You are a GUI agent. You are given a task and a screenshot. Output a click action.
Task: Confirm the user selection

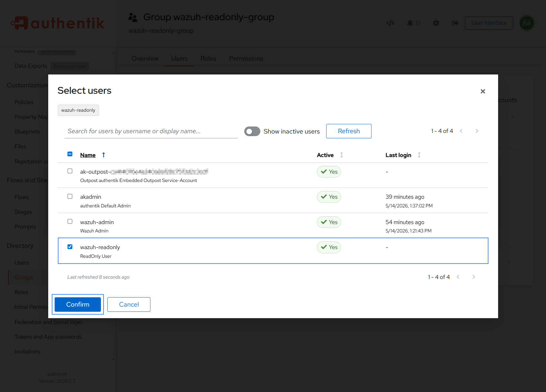pos(78,304)
